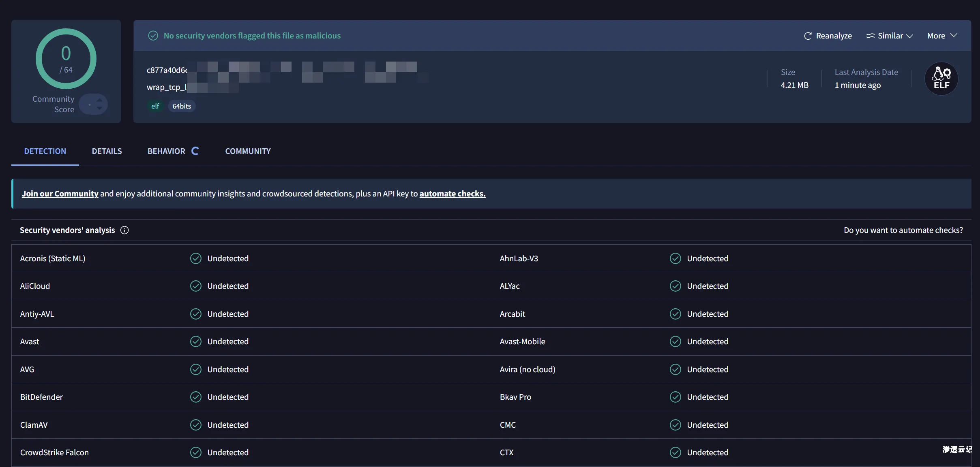This screenshot has width=980, height=467.
Task: Click the BEHAVIOR loading spinner icon
Action: coord(195,151)
